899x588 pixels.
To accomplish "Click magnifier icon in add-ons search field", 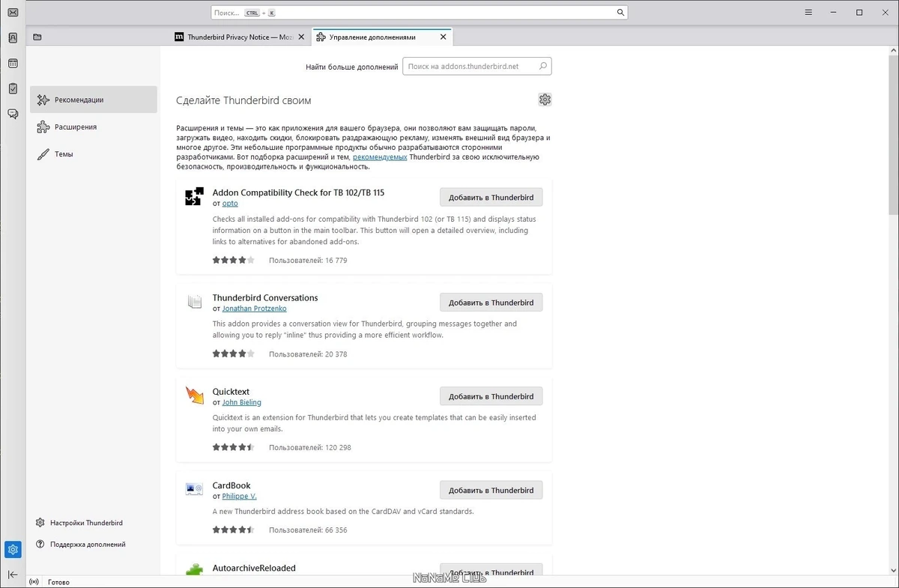I will [543, 66].
